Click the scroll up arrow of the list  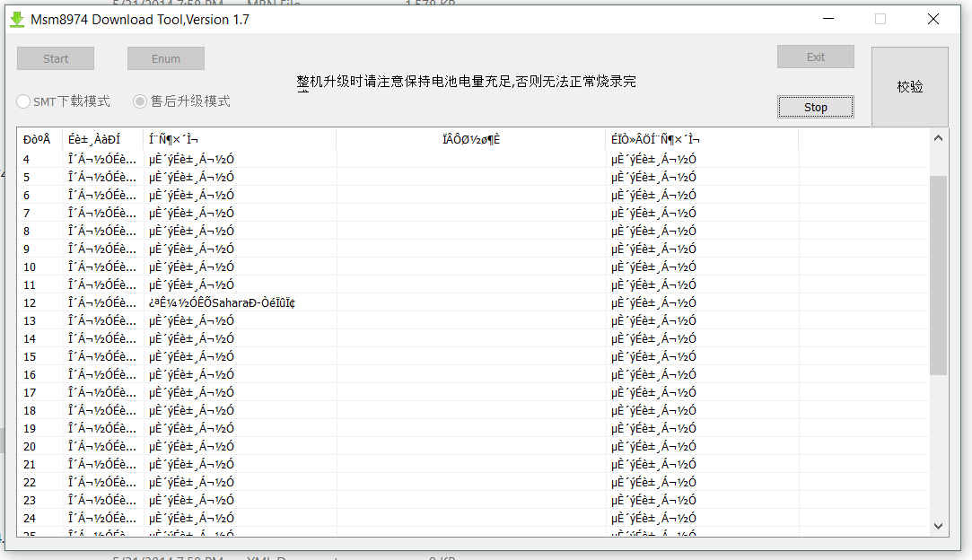[x=938, y=138]
